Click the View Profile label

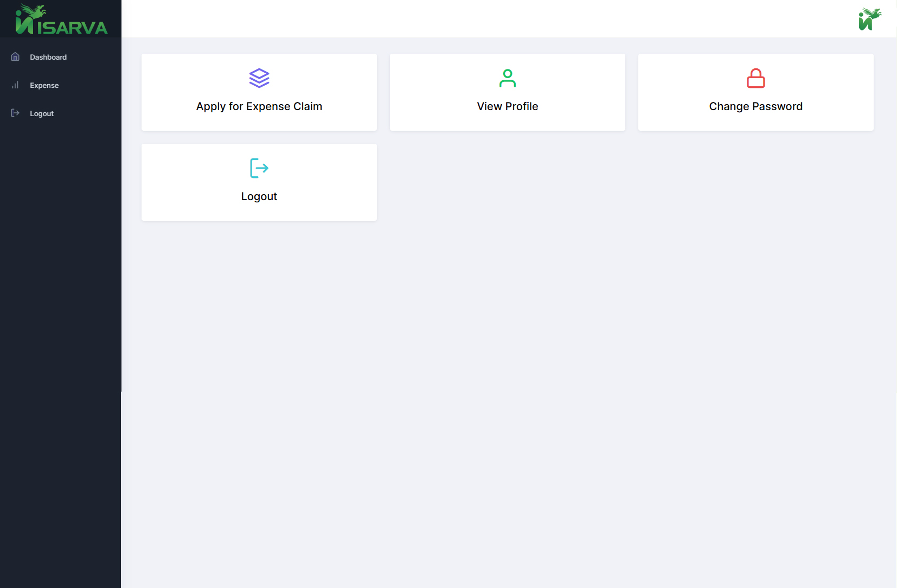[x=508, y=106]
